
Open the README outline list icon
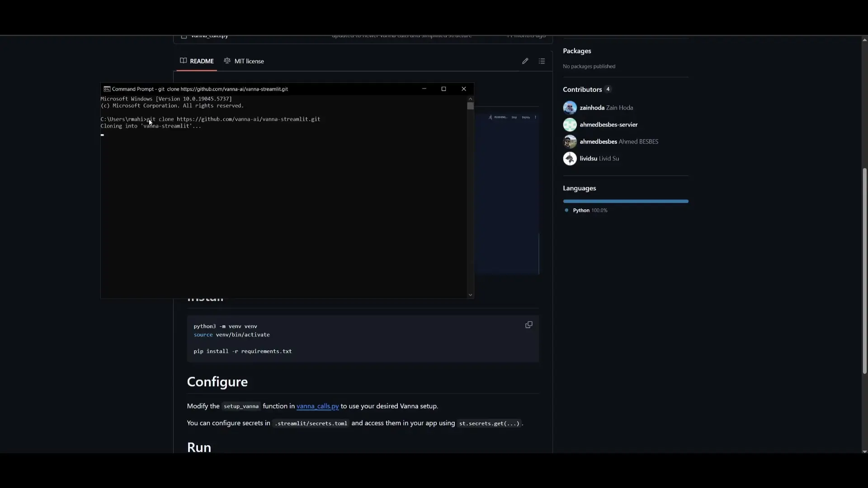click(x=542, y=61)
